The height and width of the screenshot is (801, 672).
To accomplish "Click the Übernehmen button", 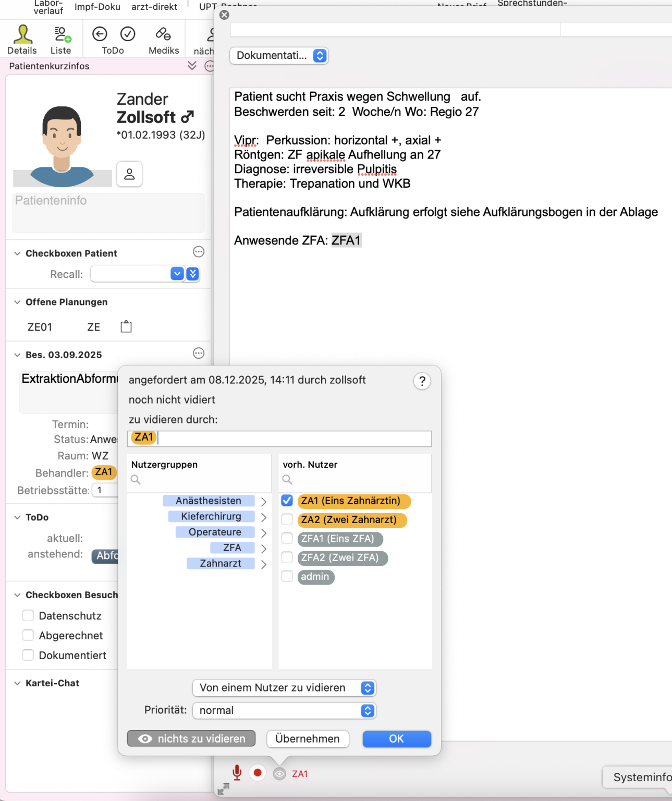I will click(x=308, y=739).
